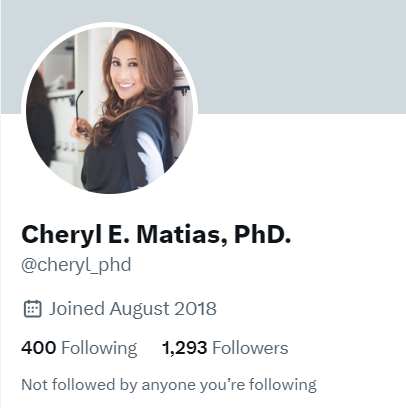
Task: Click the display name Cheryl E. Matias, PhD.
Action: 156,234
